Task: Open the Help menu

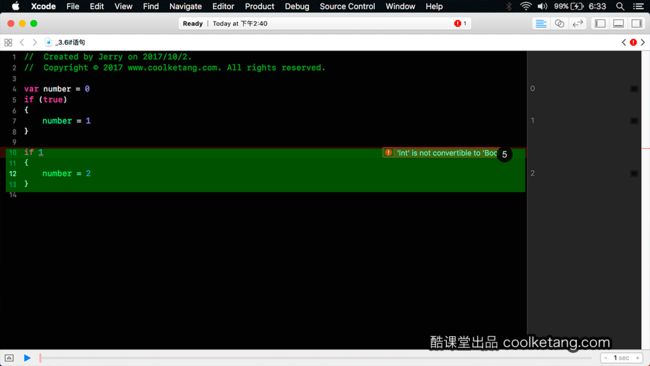Action: point(434,6)
